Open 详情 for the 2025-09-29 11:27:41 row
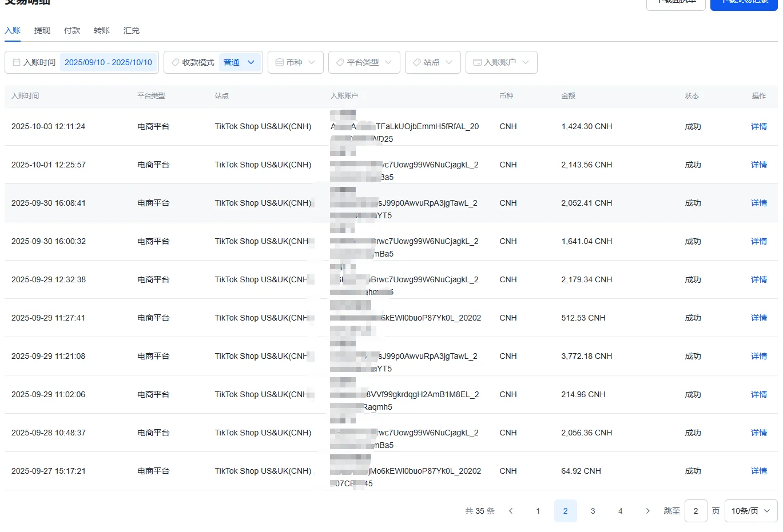This screenshot has width=783, height=532. coord(759,318)
